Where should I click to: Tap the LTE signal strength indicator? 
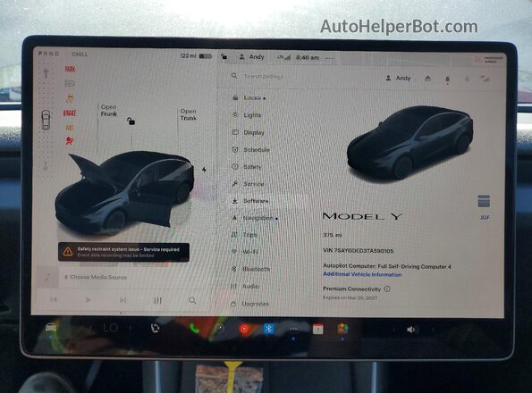click(x=283, y=57)
